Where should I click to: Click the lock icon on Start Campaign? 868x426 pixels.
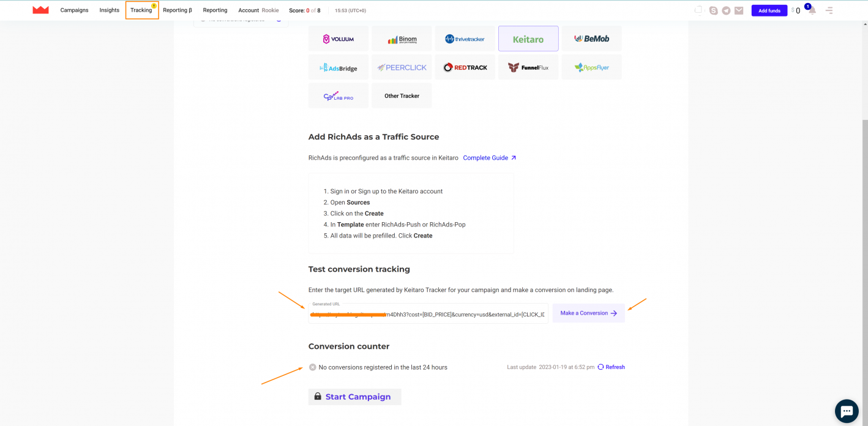318,397
